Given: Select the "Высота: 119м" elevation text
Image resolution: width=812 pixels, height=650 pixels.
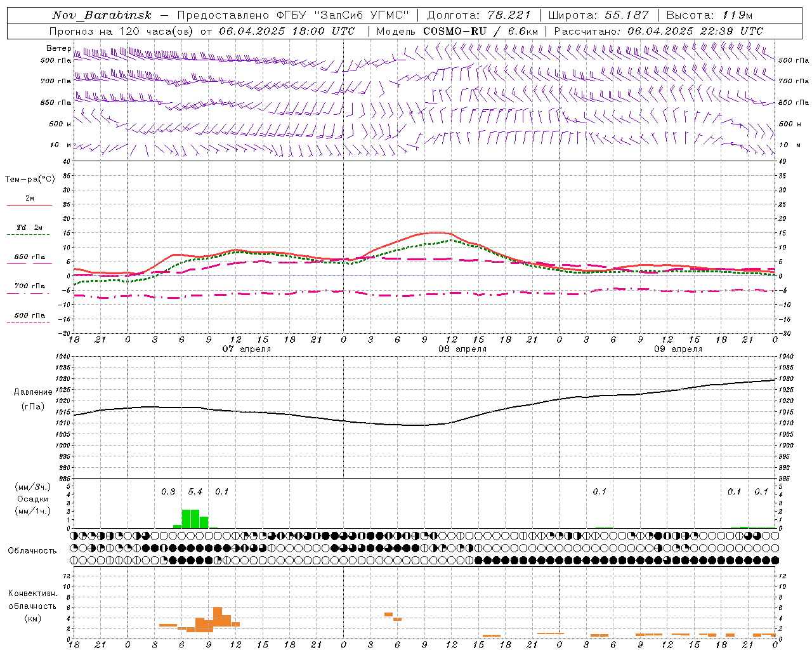Looking at the screenshot, I should (x=710, y=15).
